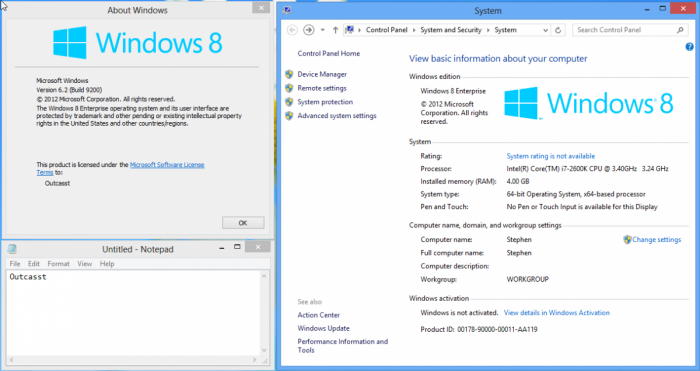Open Remote settings

pyautogui.click(x=322, y=88)
